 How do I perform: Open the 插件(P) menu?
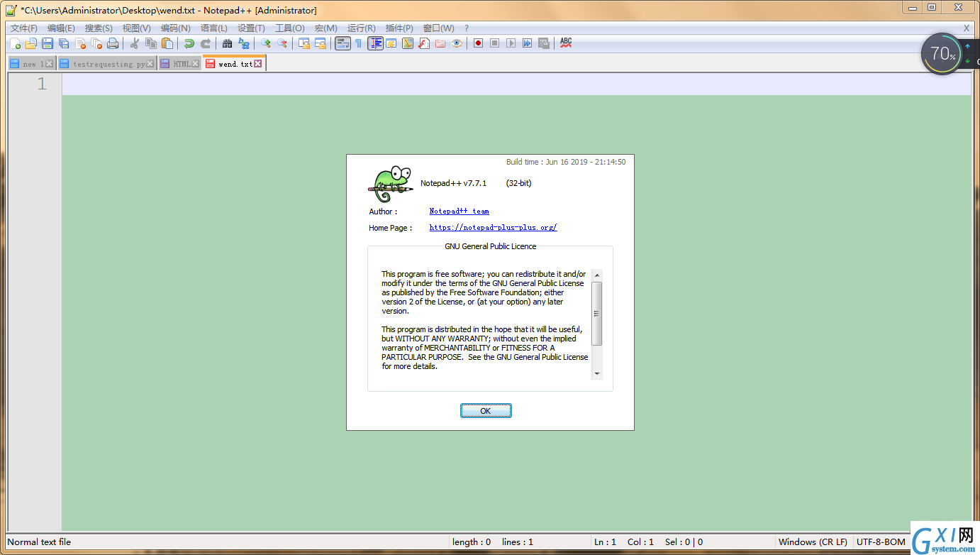coord(399,28)
